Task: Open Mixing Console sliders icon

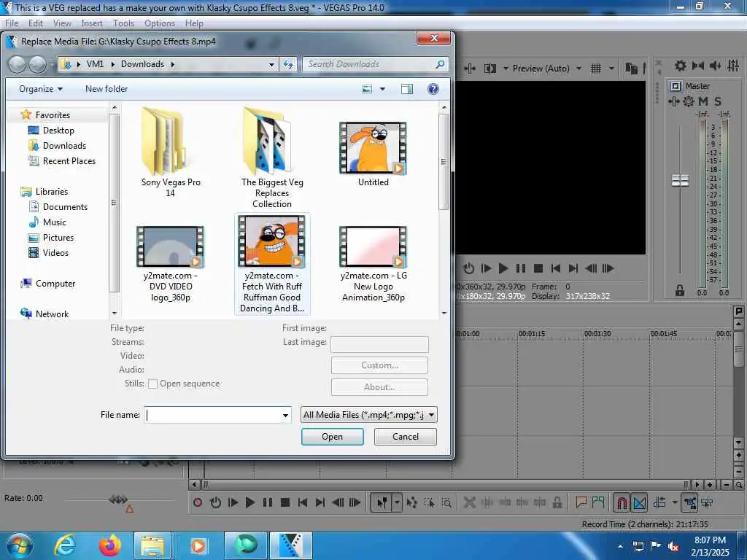Action: [x=734, y=66]
